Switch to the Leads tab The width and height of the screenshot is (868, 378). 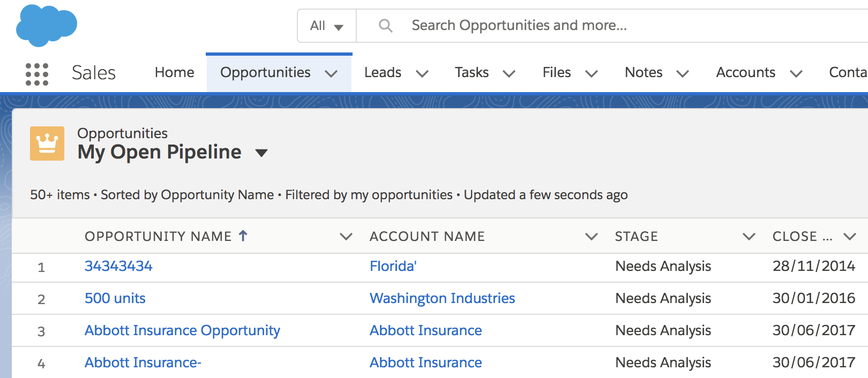(x=383, y=72)
